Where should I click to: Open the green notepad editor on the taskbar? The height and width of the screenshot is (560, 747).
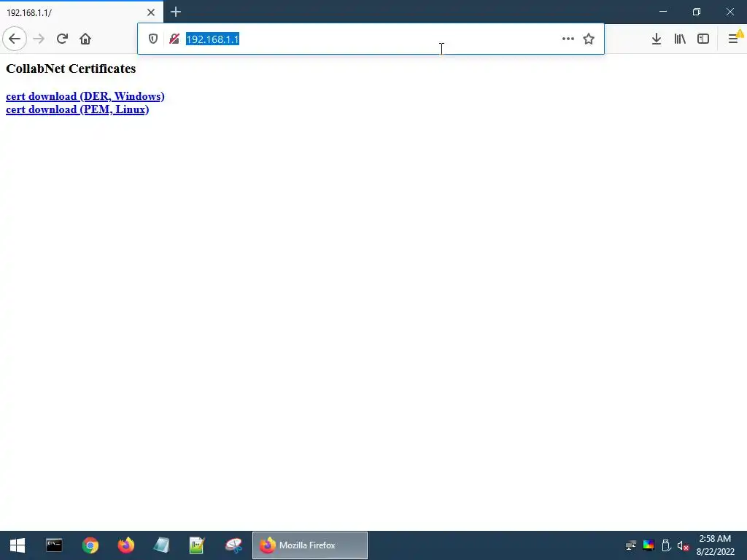197,545
